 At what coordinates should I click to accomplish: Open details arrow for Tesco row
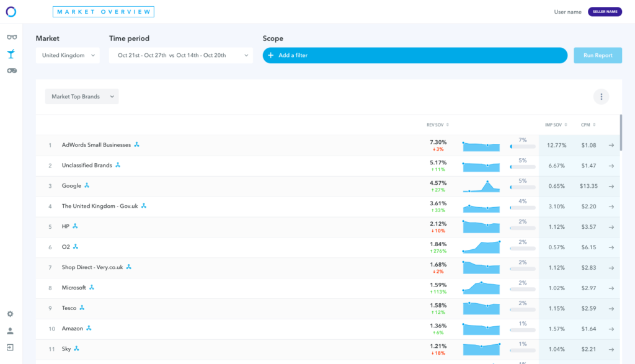pyautogui.click(x=611, y=309)
